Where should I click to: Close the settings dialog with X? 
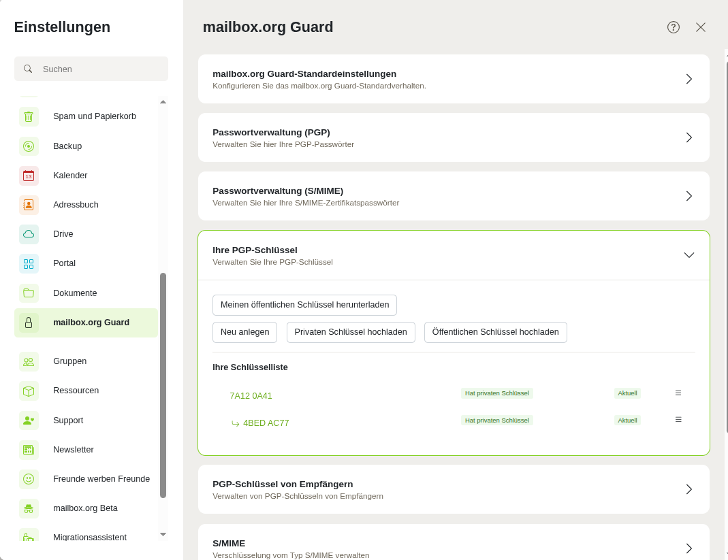click(x=701, y=27)
